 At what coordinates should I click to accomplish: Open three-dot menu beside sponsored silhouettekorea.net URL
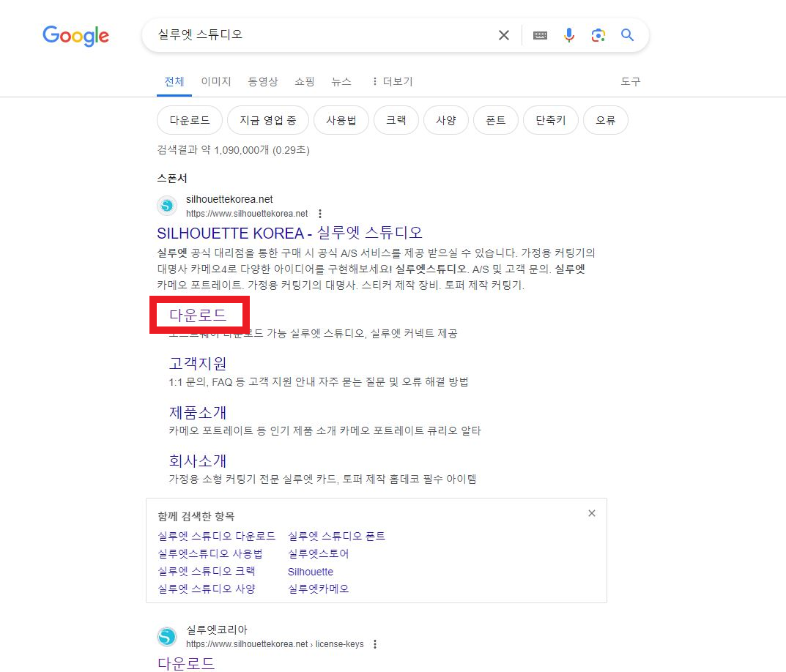click(x=320, y=214)
